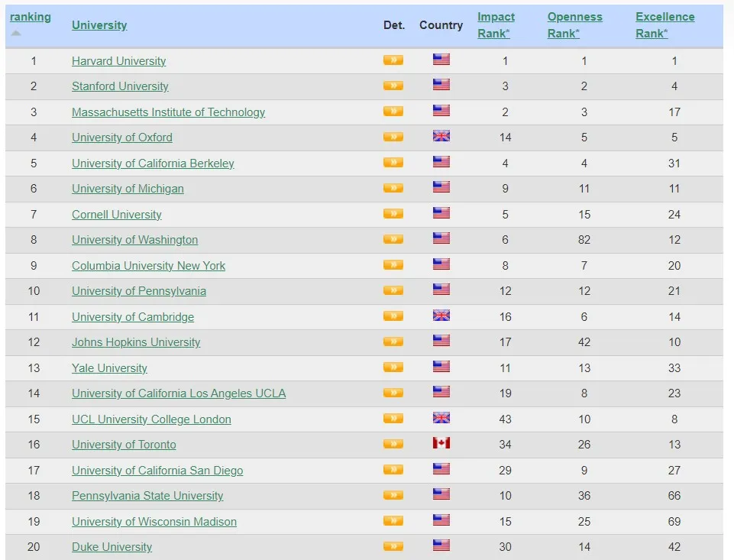This screenshot has width=734, height=560.
Task: Click details icon for UCL University College London
Action: pyautogui.click(x=393, y=418)
